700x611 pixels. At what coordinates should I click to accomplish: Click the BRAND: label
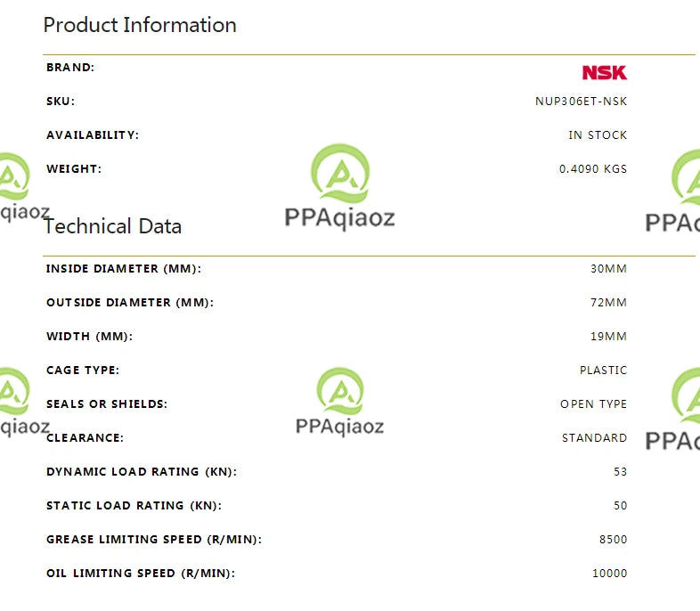(70, 68)
